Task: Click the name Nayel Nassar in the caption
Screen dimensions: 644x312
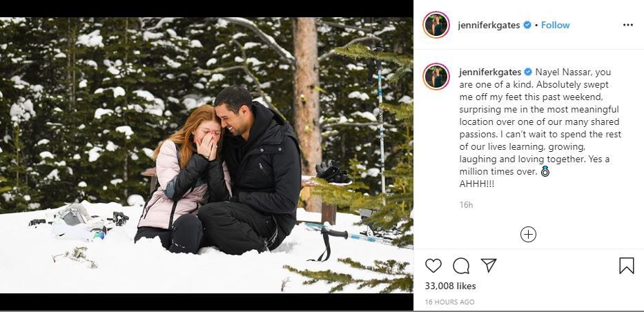Action: pos(566,72)
